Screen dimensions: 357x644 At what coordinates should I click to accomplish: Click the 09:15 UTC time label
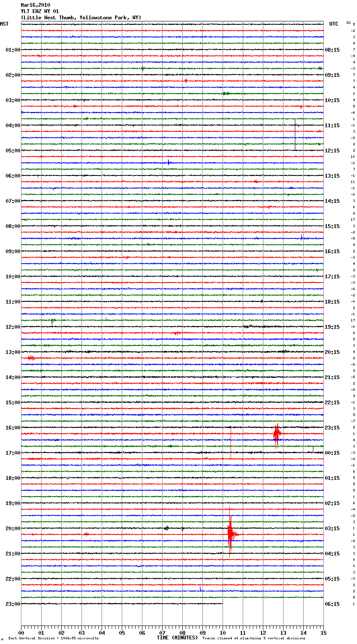pyautogui.click(x=332, y=75)
